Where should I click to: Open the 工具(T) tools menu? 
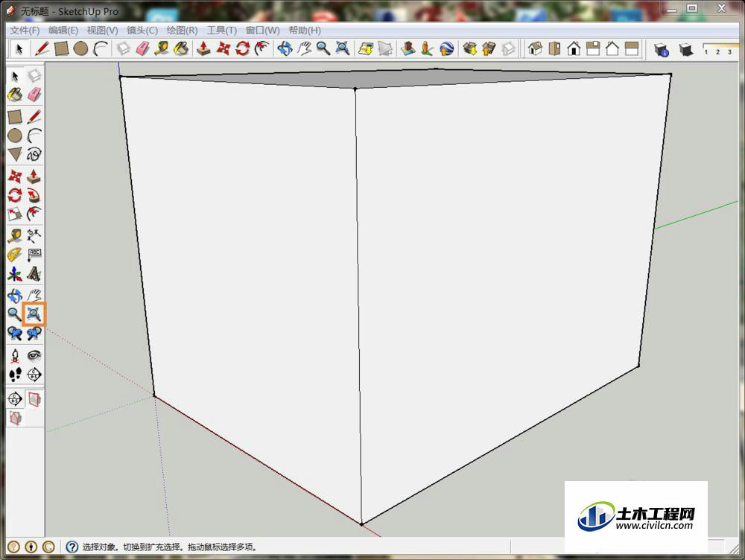click(x=221, y=31)
